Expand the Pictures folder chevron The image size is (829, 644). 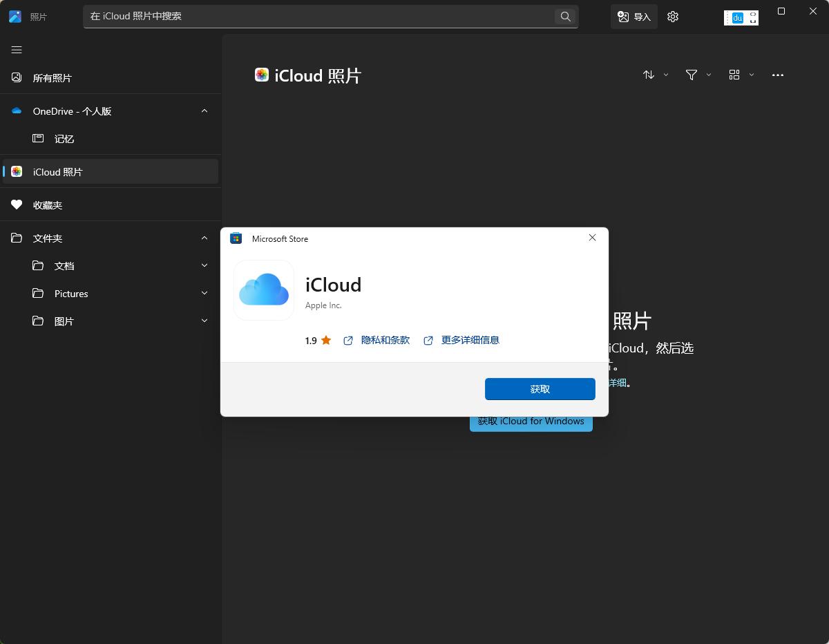[204, 293]
